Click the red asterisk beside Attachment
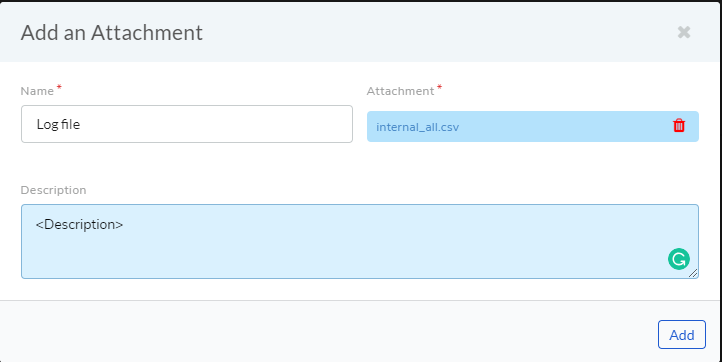Image resolution: width=722 pixels, height=362 pixels. (439, 88)
